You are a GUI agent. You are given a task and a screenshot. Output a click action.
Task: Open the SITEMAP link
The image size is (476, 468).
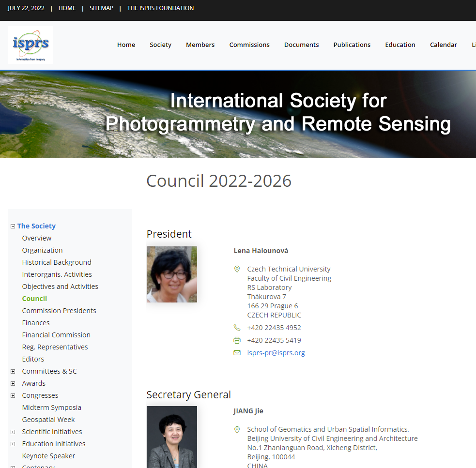(x=101, y=8)
